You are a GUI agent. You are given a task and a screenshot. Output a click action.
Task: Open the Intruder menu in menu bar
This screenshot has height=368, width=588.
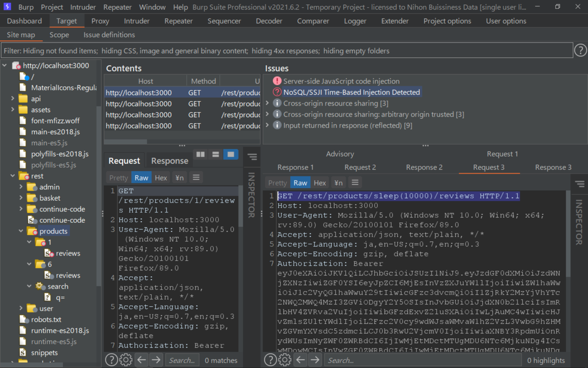point(83,7)
